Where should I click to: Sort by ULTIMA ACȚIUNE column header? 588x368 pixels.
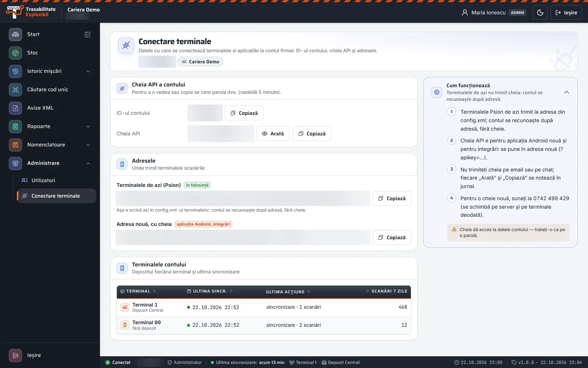point(288,292)
